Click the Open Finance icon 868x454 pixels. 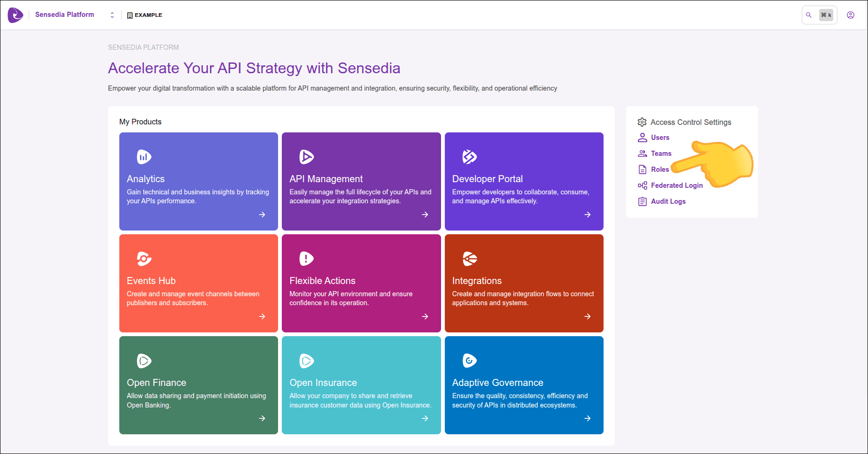point(144,361)
